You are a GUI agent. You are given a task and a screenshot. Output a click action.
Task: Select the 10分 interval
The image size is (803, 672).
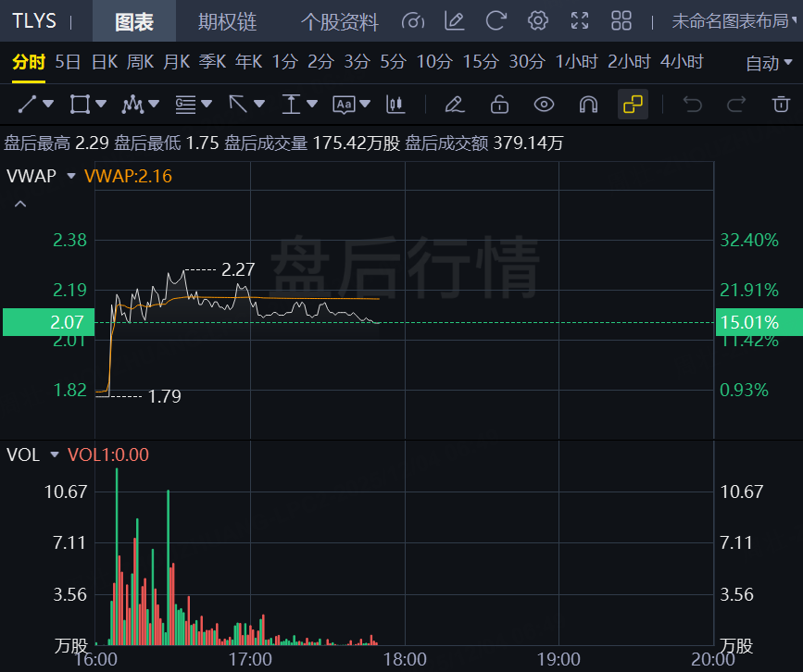[x=434, y=62]
